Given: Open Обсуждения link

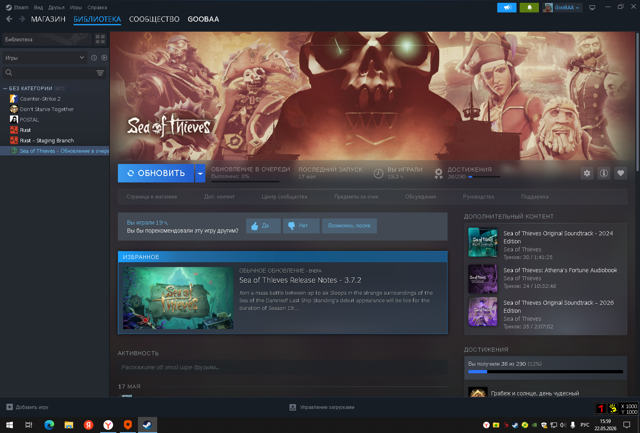Looking at the screenshot, I should click(x=420, y=197).
